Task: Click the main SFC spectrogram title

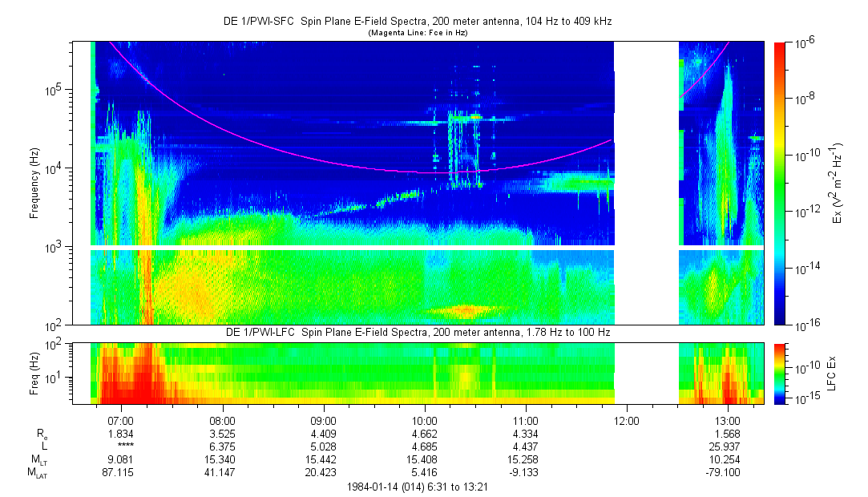Action: (x=417, y=22)
